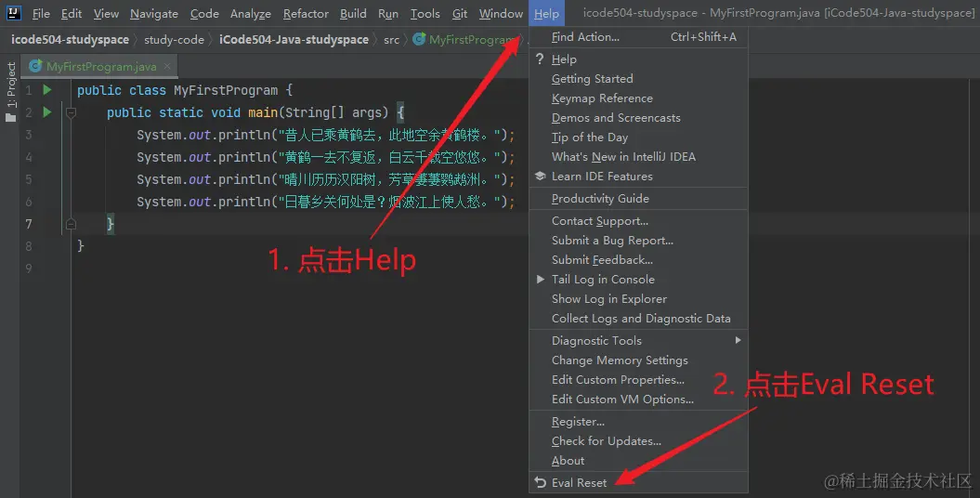Click icode504-studyspace breadcrumb

(70, 39)
